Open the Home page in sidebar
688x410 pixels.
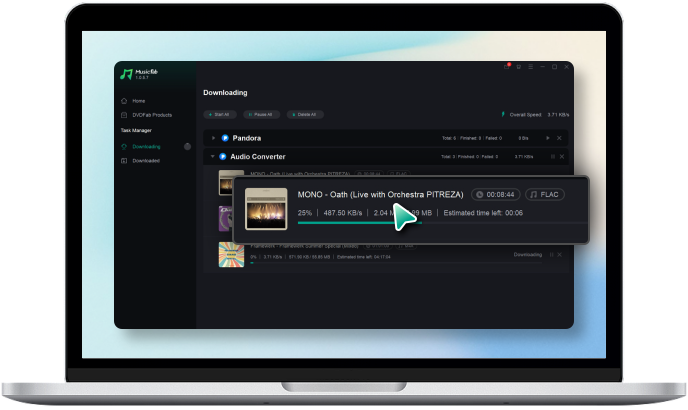139,101
